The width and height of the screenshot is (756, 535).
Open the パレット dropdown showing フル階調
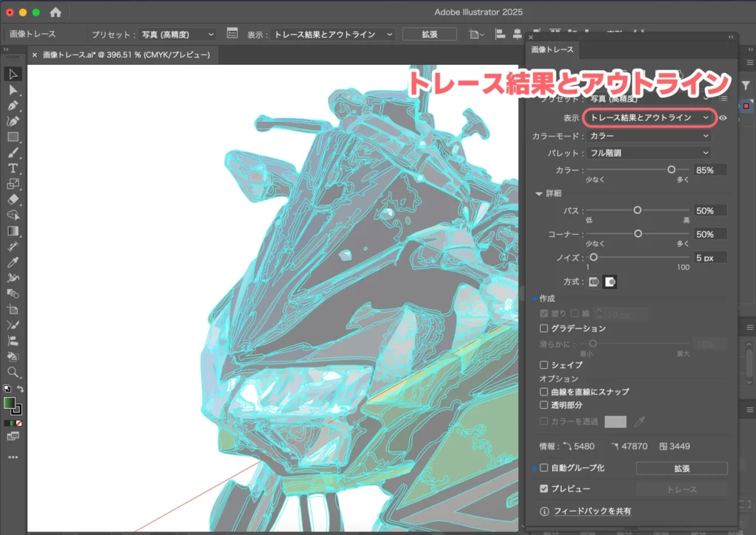click(x=647, y=153)
